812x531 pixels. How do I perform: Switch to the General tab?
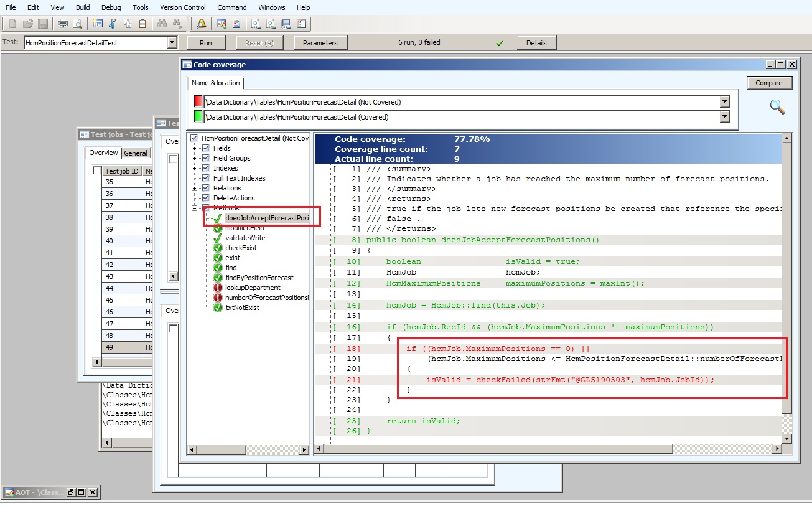click(135, 153)
